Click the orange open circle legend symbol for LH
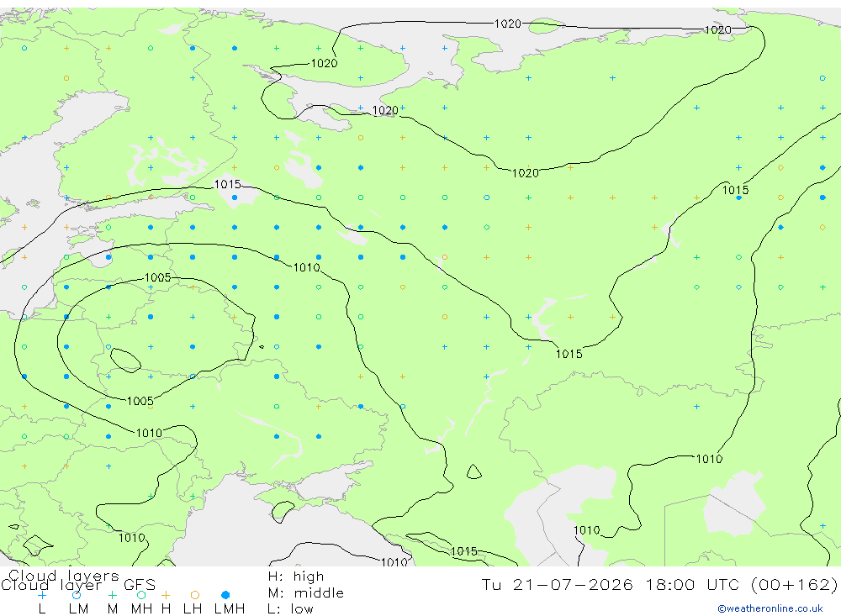Screen dimensions: 841x616 [x=195, y=595]
